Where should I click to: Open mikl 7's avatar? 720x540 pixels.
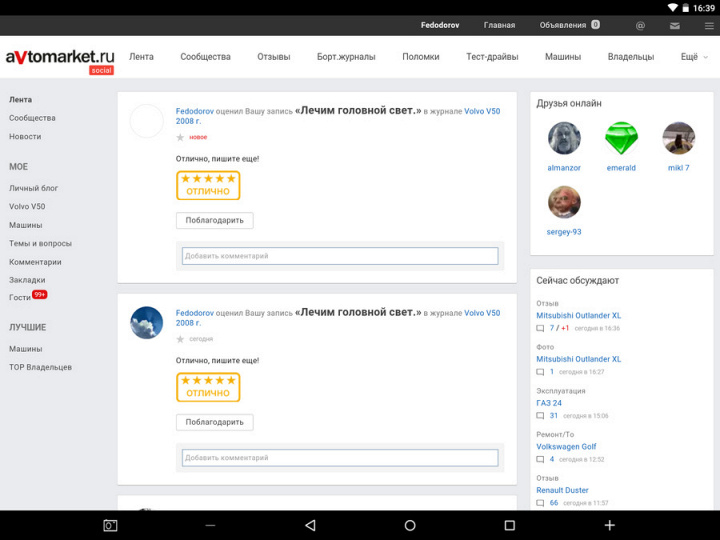click(679, 138)
